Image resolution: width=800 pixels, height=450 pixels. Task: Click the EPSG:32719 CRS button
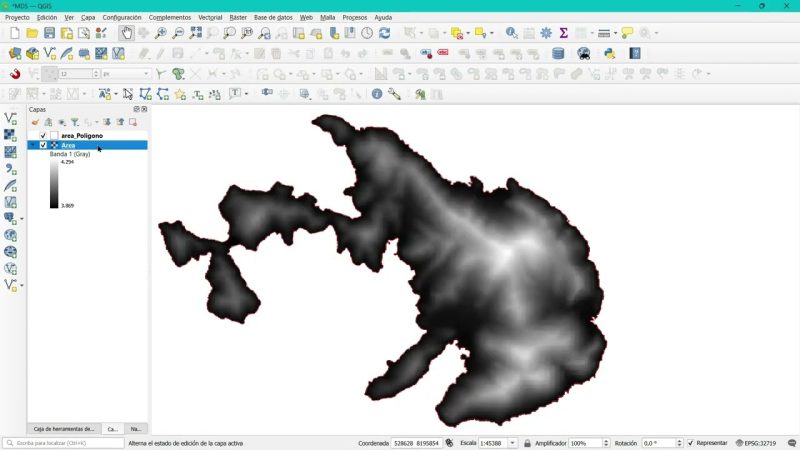(x=757, y=443)
